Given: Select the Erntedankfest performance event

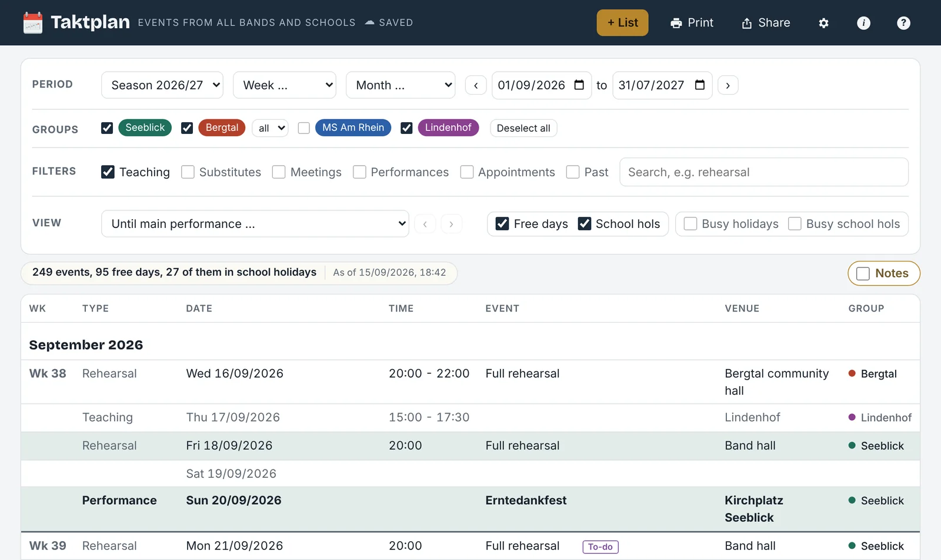Looking at the screenshot, I should (526, 501).
